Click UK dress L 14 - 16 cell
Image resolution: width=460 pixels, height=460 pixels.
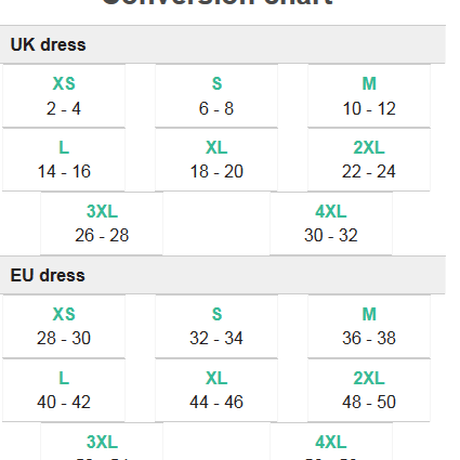pos(64,160)
